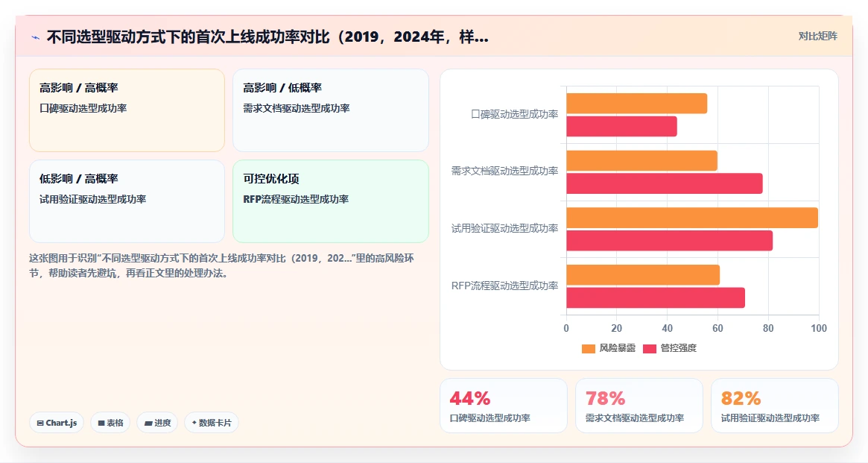Click the 对比矩阵 label in header
Screen dimensions: 868x463
tap(817, 36)
